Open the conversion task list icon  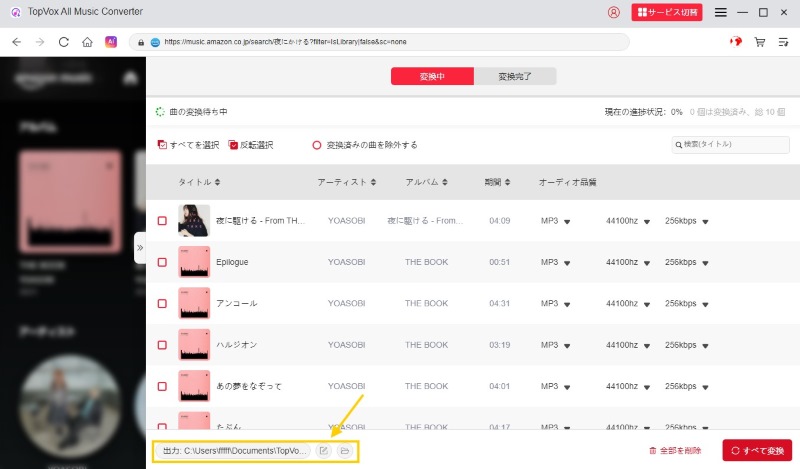pos(783,42)
